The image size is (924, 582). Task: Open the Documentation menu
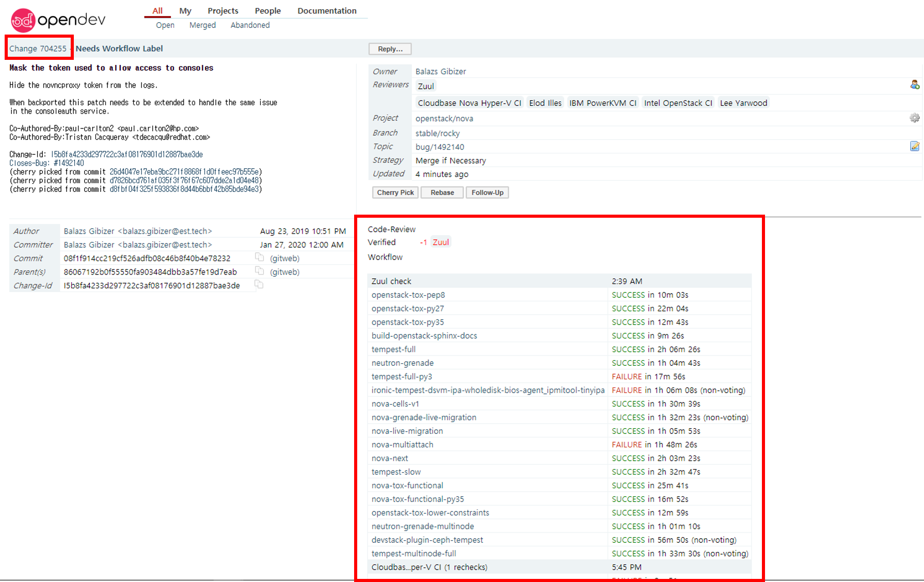coord(327,11)
